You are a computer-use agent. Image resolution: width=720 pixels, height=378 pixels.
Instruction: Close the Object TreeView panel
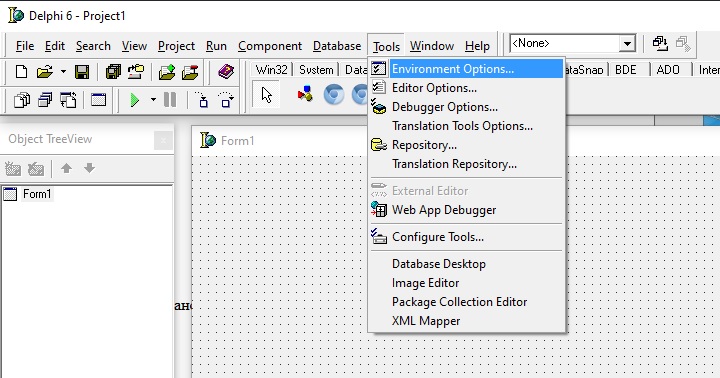[163, 141]
